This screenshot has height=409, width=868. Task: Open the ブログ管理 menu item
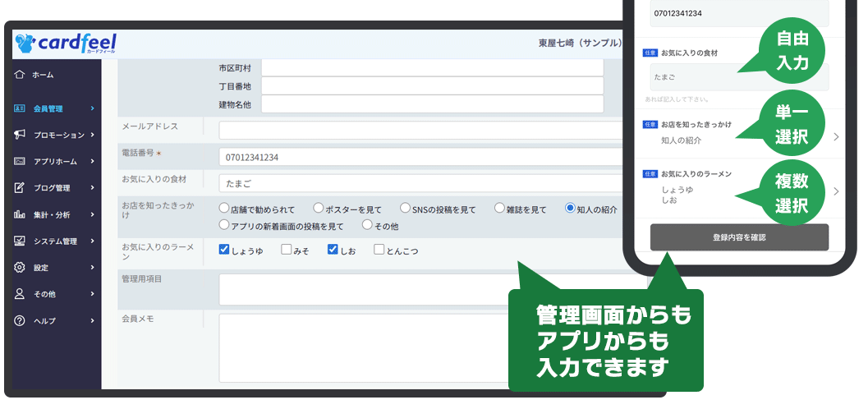tap(52, 188)
